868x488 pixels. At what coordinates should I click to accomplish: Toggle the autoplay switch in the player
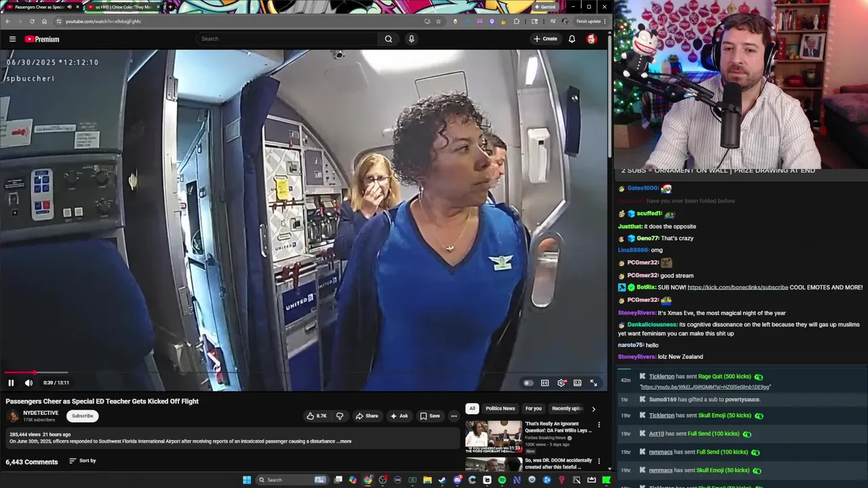click(528, 383)
